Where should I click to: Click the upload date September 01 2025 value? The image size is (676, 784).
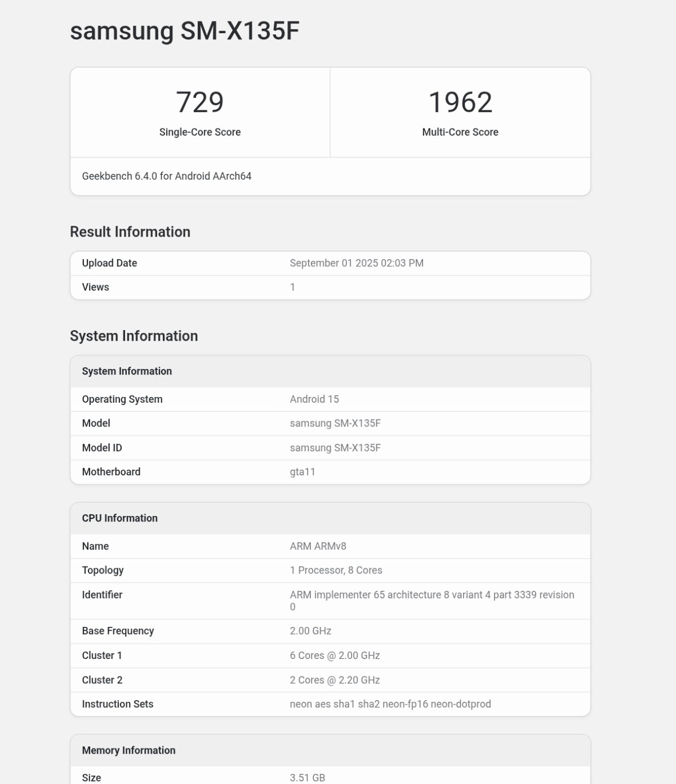coord(357,263)
